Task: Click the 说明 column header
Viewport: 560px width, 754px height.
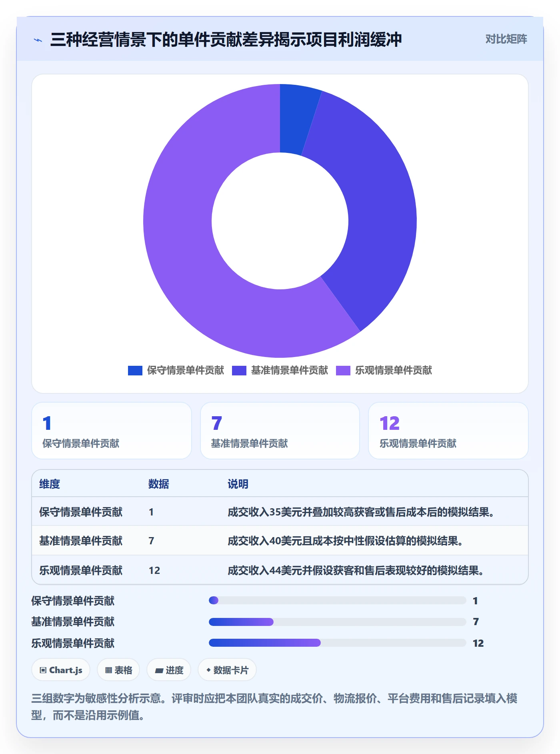Action: 238,484
